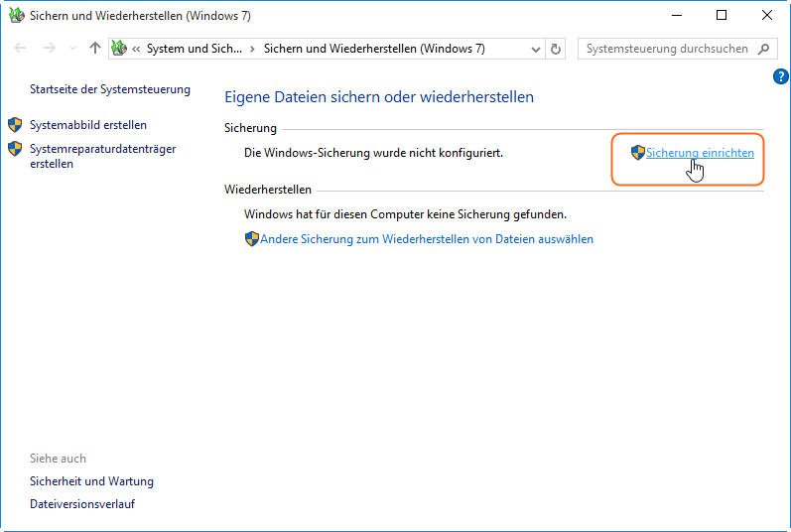Click the shield icon beside Systemabbild erstellen
Viewport: 791px width, 532px height.
click(x=15, y=124)
